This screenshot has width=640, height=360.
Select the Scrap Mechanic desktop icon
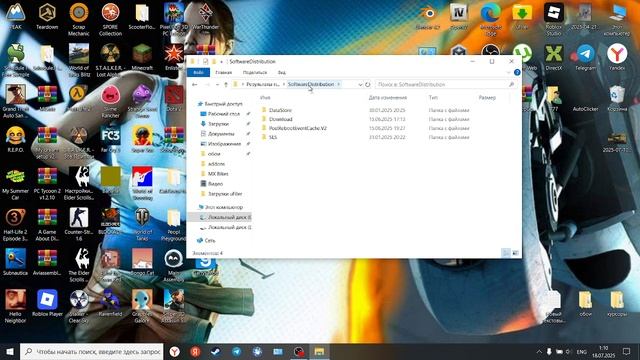[x=79, y=20]
